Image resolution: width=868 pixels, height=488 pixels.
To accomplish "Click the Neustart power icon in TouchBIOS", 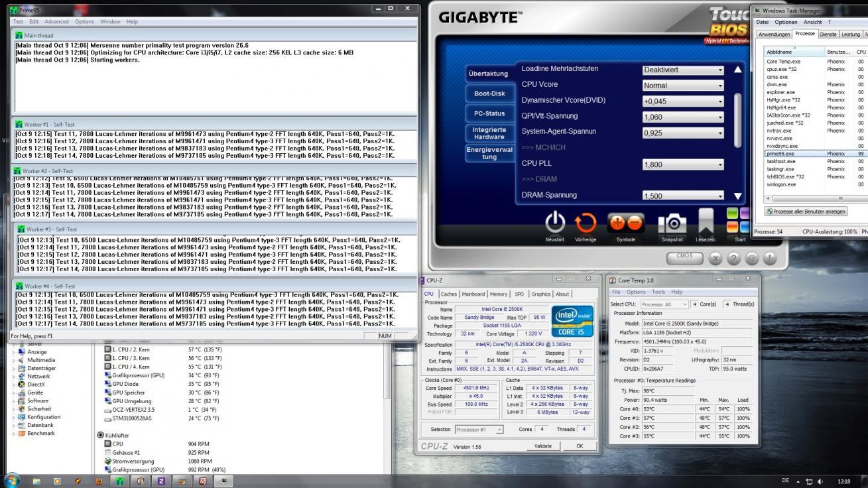I will (x=555, y=223).
